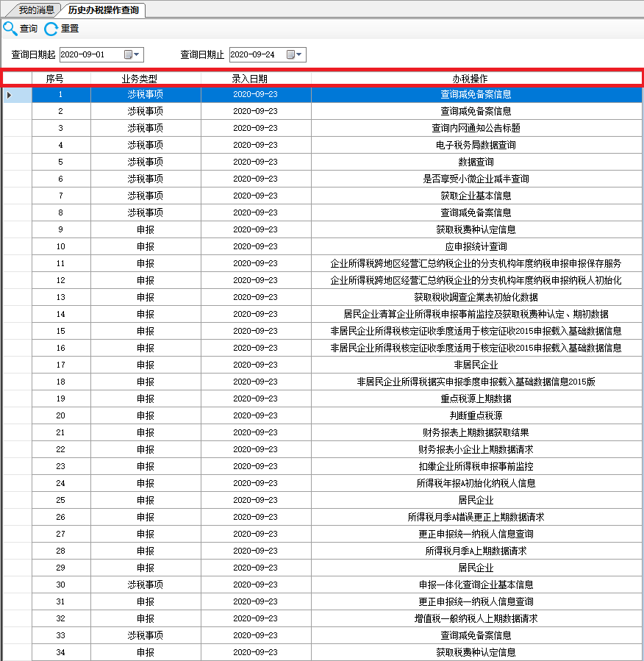Click 涉税事项 cell in row 30

146,585
